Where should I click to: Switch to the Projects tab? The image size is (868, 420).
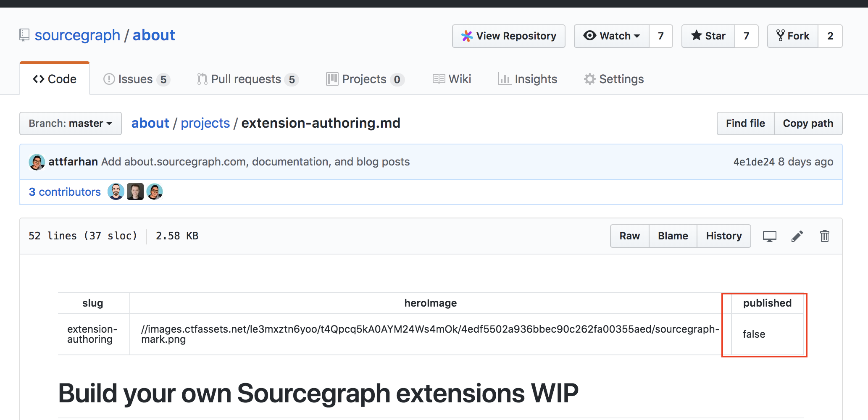(365, 79)
